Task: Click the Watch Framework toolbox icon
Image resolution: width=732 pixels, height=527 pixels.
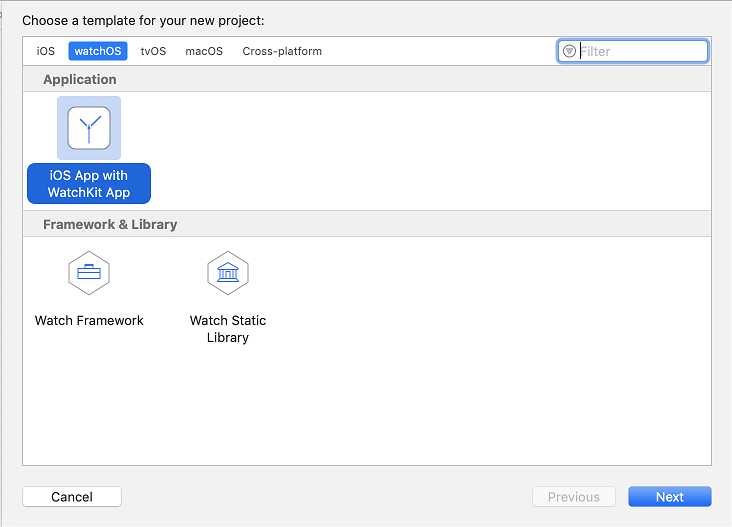Action: click(89, 272)
